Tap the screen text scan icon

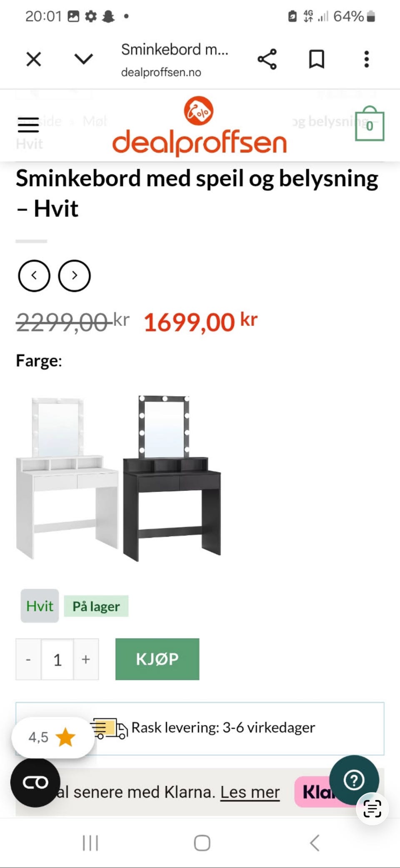point(372,809)
